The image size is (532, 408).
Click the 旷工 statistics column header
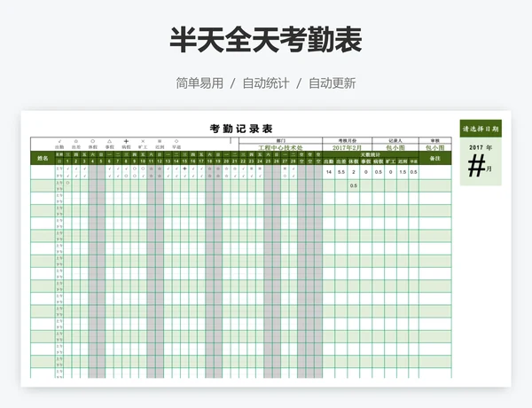click(390, 161)
